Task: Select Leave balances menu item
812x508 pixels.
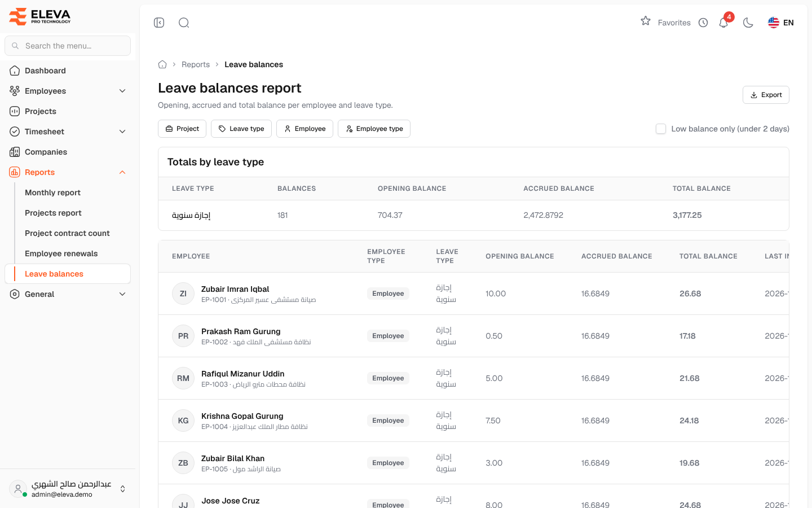Action: click(68, 274)
